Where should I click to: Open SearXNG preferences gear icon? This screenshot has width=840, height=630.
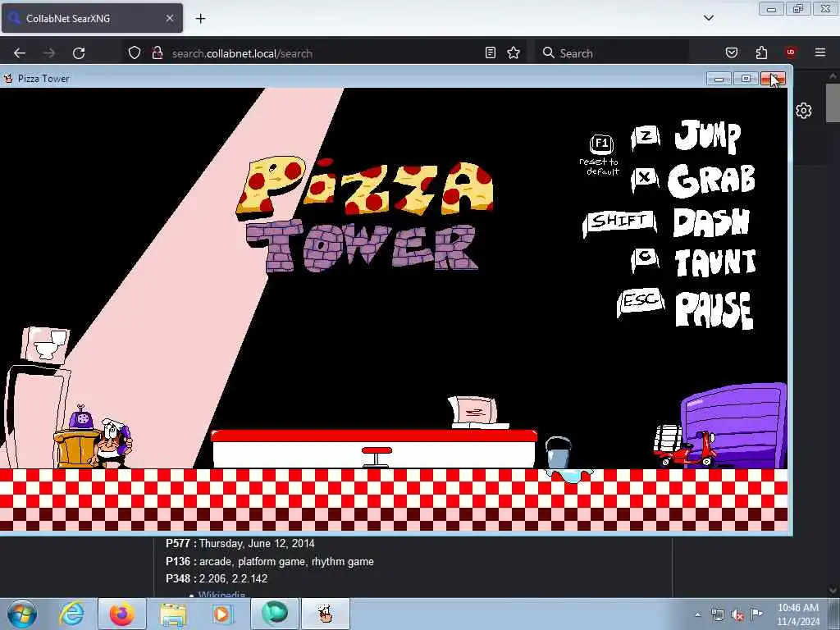[x=803, y=111]
